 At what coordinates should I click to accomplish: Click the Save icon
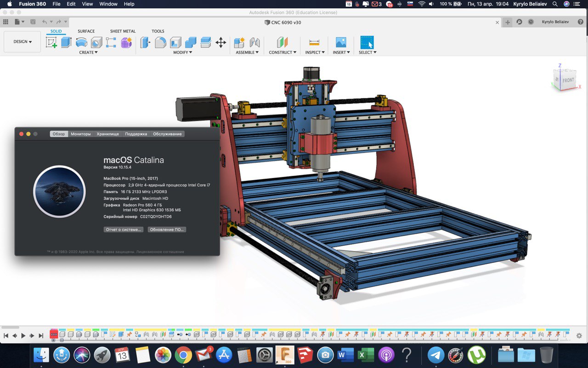[x=33, y=22]
